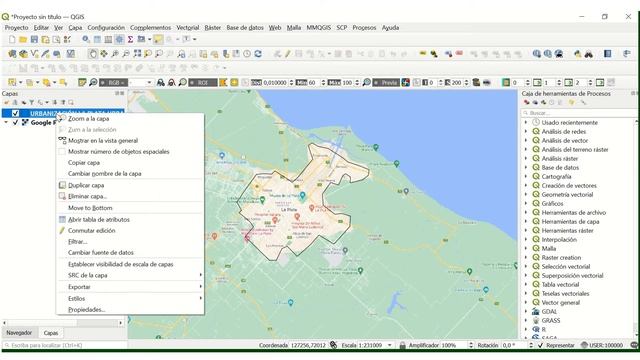The height and width of the screenshot is (360, 640).
Task: Open the SCP RGB band combo box
Action: 141,82
